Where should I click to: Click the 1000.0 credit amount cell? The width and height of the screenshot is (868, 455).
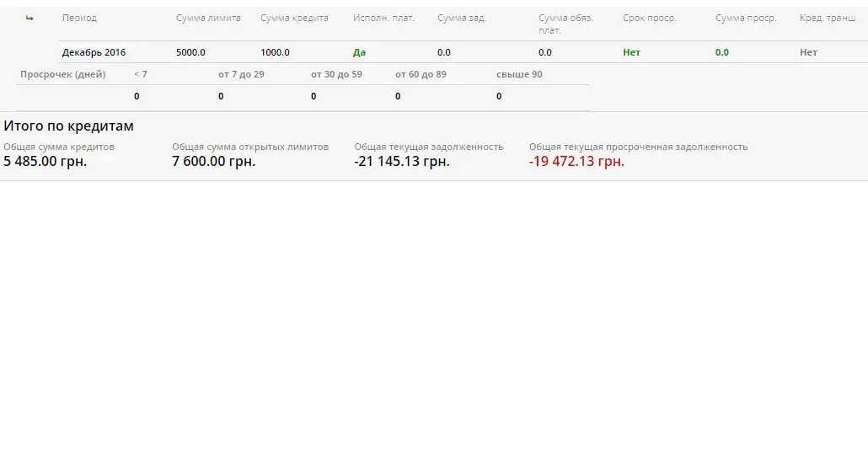[275, 52]
